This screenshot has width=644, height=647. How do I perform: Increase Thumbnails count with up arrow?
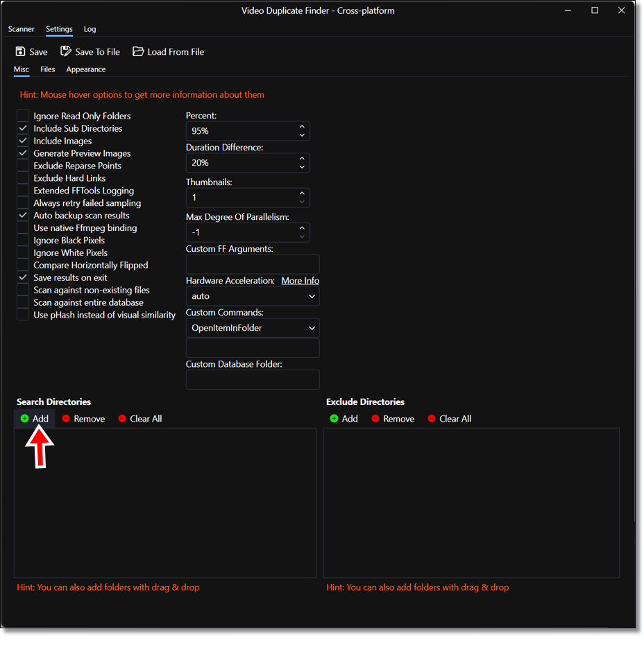tap(302, 193)
